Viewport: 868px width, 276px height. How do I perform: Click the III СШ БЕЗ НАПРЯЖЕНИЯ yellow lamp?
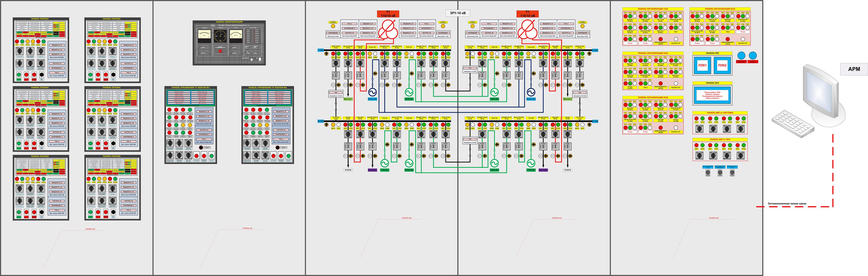pos(333,26)
